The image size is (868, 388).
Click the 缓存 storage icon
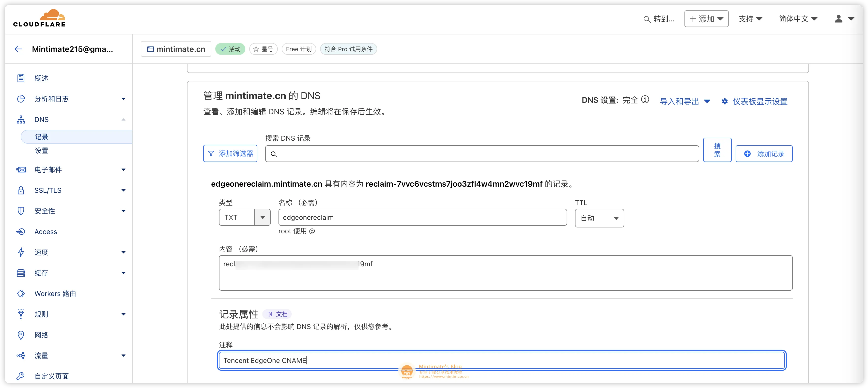click(x=21, y=273)
